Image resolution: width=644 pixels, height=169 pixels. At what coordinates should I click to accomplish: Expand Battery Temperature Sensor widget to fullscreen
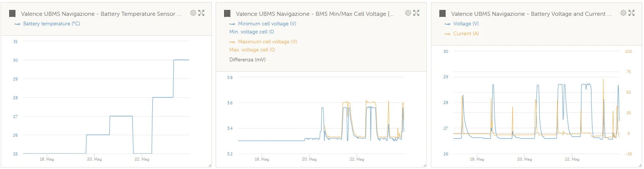tap(201, 13)
